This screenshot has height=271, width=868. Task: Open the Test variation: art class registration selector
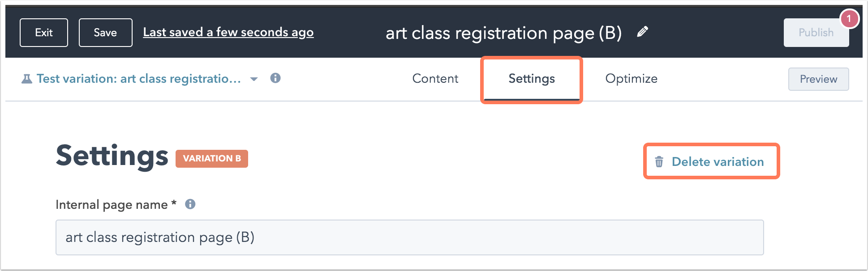139,79
